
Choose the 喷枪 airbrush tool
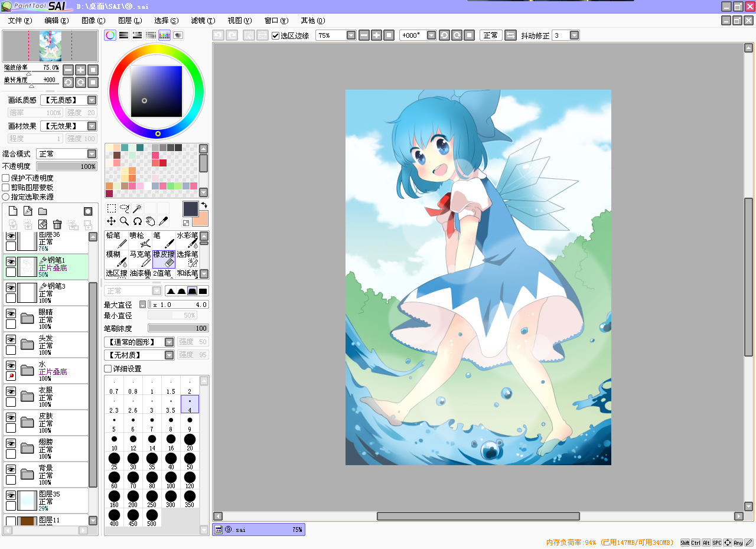pyautogui.click(x=140, y=240)
